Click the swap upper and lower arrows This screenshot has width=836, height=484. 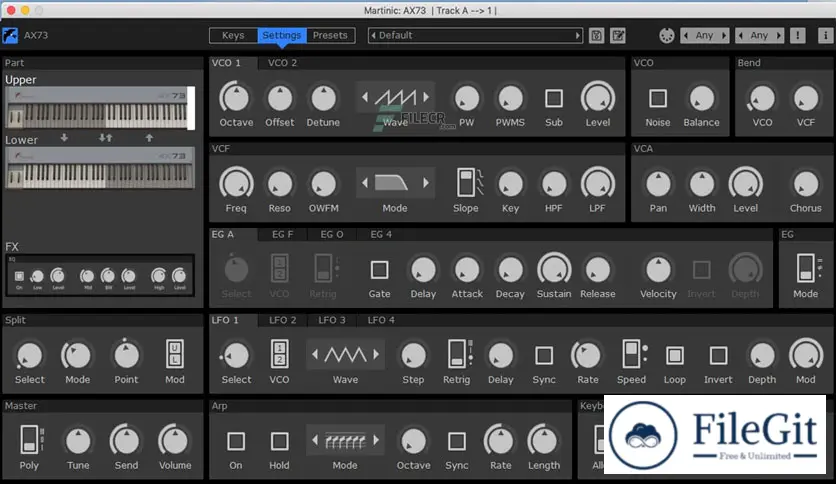coord(106,138)
